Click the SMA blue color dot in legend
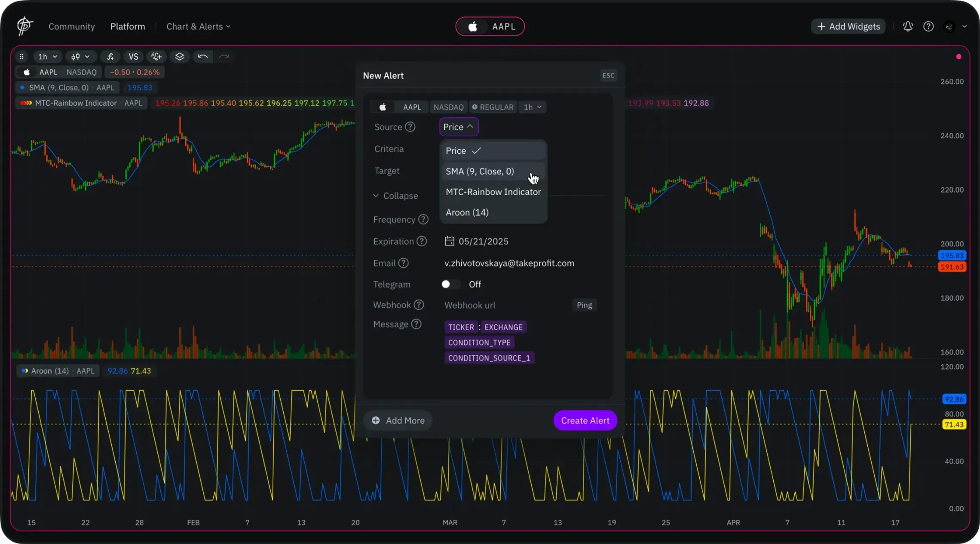The image size is (980, 544). point(22,87)
